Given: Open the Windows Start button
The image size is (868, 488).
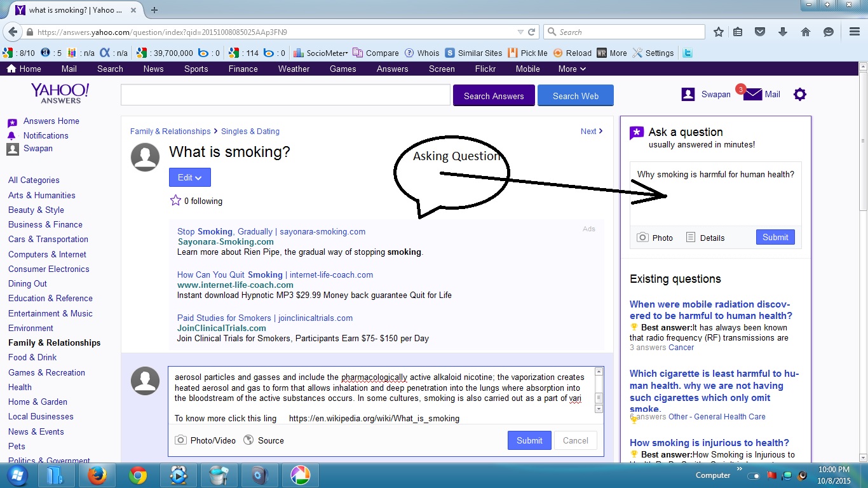Looking at the screenshot, I should [17, 475].
